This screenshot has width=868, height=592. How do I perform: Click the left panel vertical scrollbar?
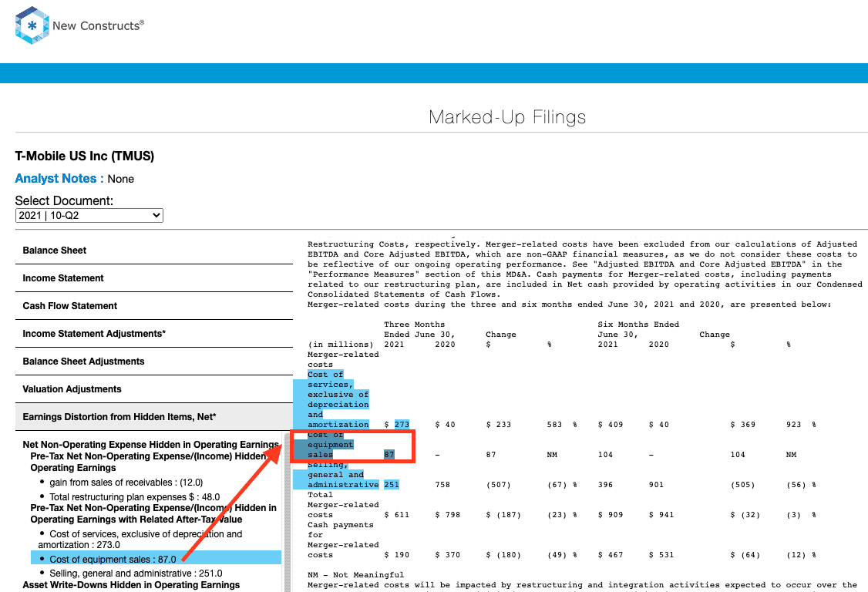coord(288,513)
